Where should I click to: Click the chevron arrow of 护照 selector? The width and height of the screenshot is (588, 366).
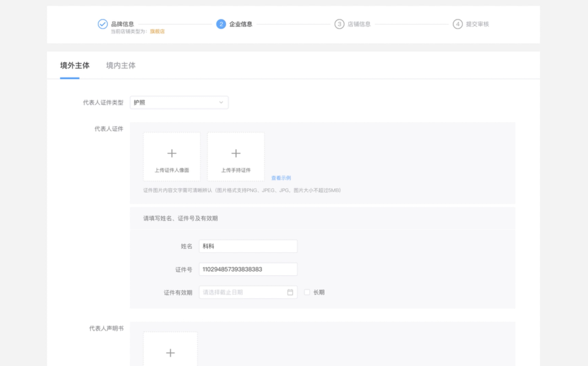(221, 102)
